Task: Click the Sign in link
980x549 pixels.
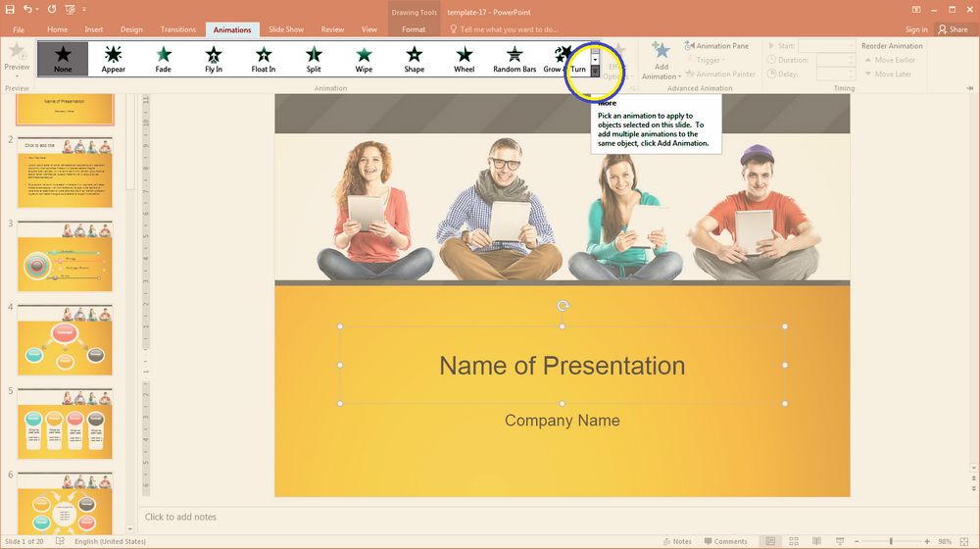Action: tap(916, 29)
